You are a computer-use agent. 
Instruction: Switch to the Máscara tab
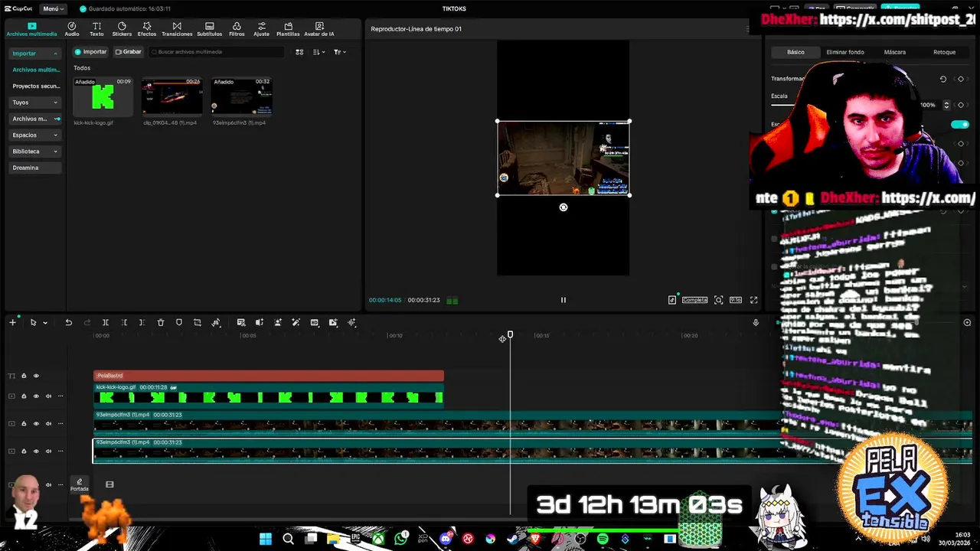(895, 52)
